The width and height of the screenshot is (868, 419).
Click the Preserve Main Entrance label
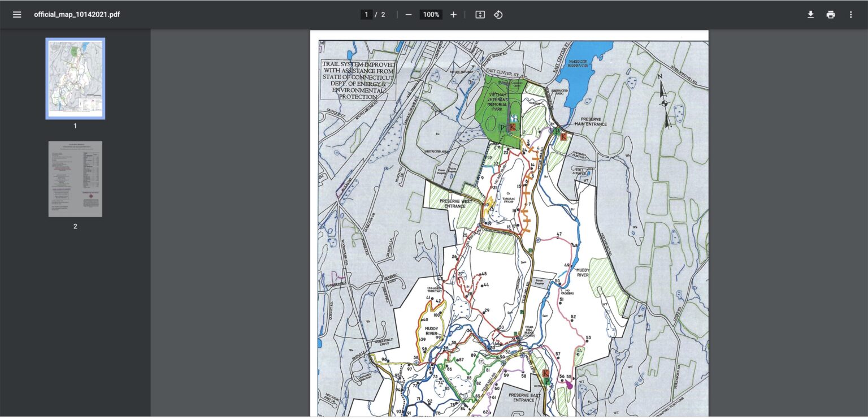590,122
